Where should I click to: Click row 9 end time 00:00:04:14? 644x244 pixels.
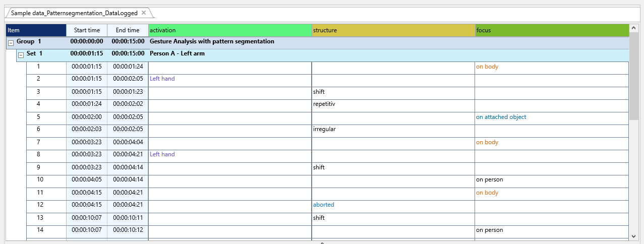(x=128, y=167)
